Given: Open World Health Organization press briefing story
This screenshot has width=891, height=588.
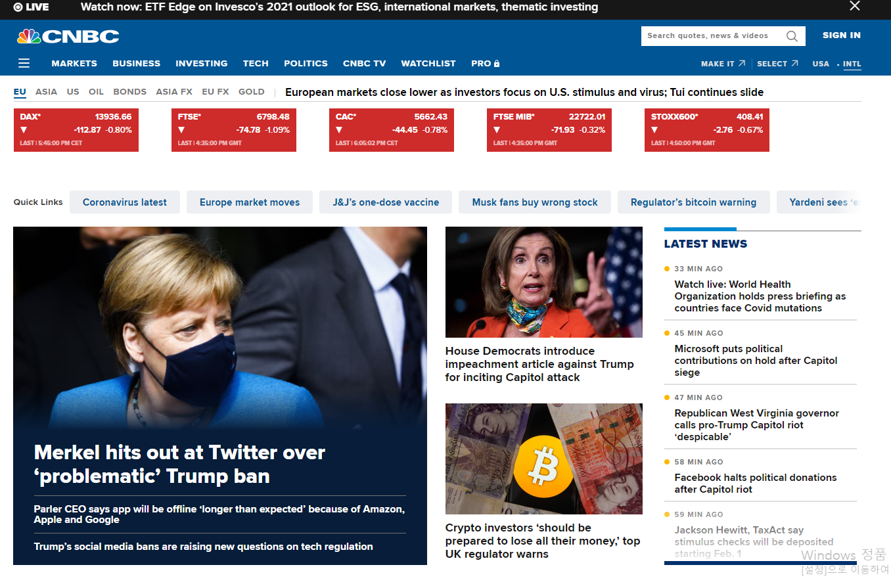Looking at the screenshot, I should coord(760,296).
